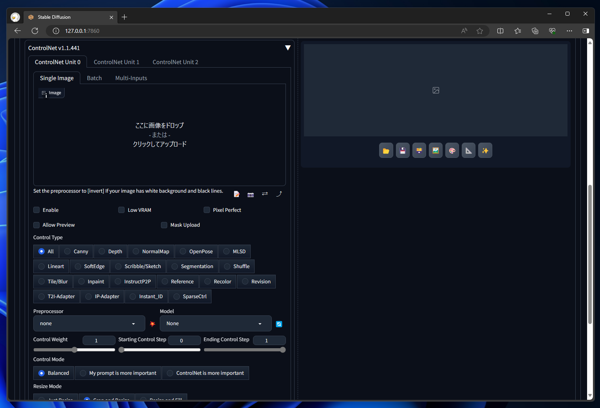
Task: Open webcam camera icon below image drop area
Action: pyautogui.click(x=251, y=194)
